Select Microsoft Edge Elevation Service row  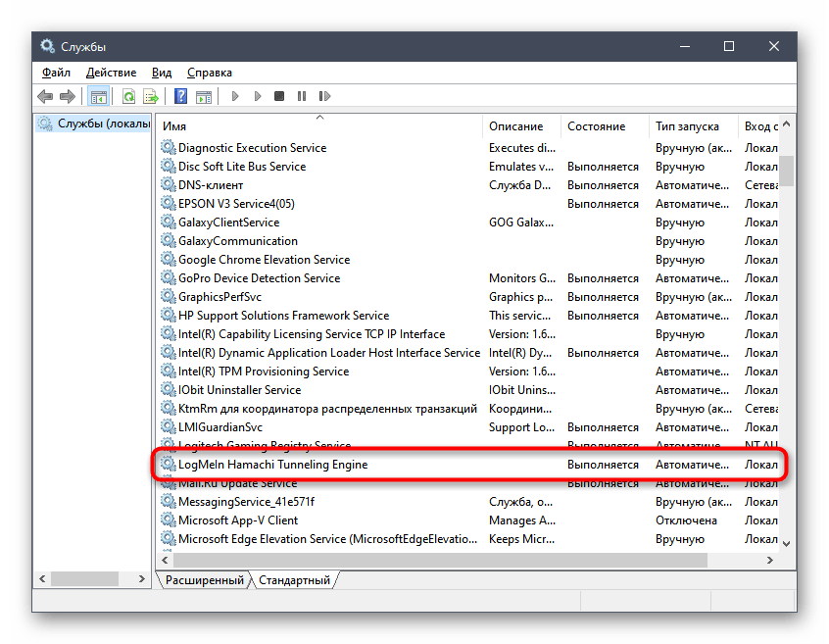[468, 538]
